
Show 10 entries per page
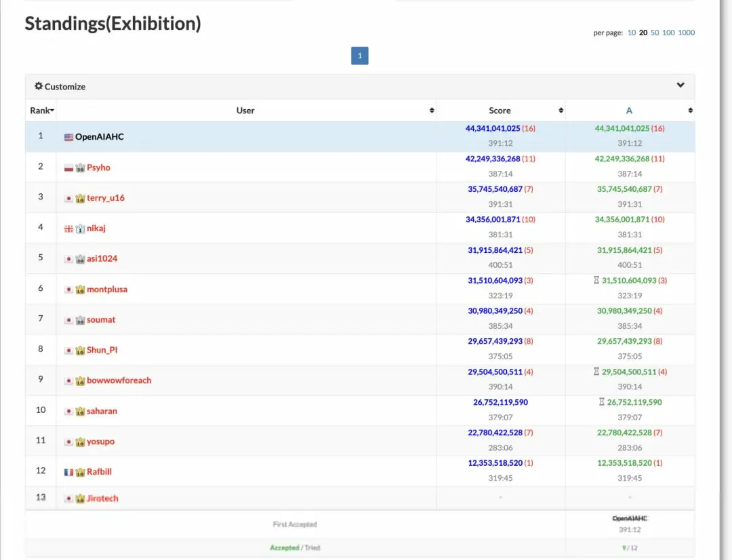pos(631,33)
